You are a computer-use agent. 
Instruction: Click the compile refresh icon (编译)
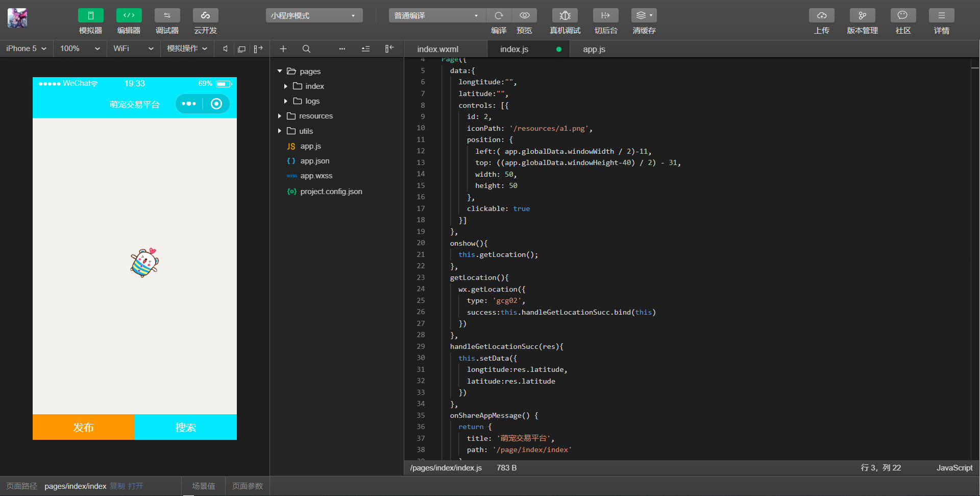pos(499,16)
